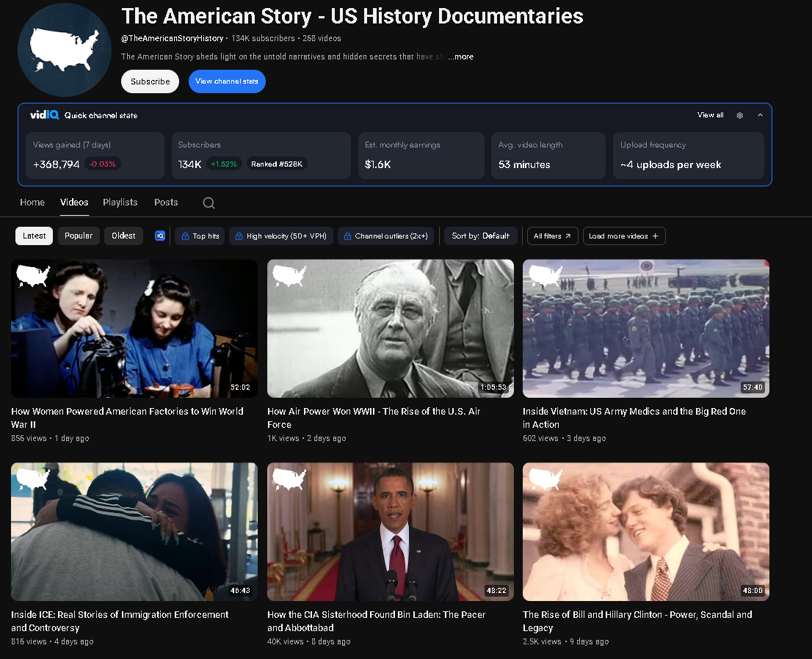Click title "Inside Vietnam: US Army Medics"
812x659 pixels.
pyautogui.click(x=634, y=418)
